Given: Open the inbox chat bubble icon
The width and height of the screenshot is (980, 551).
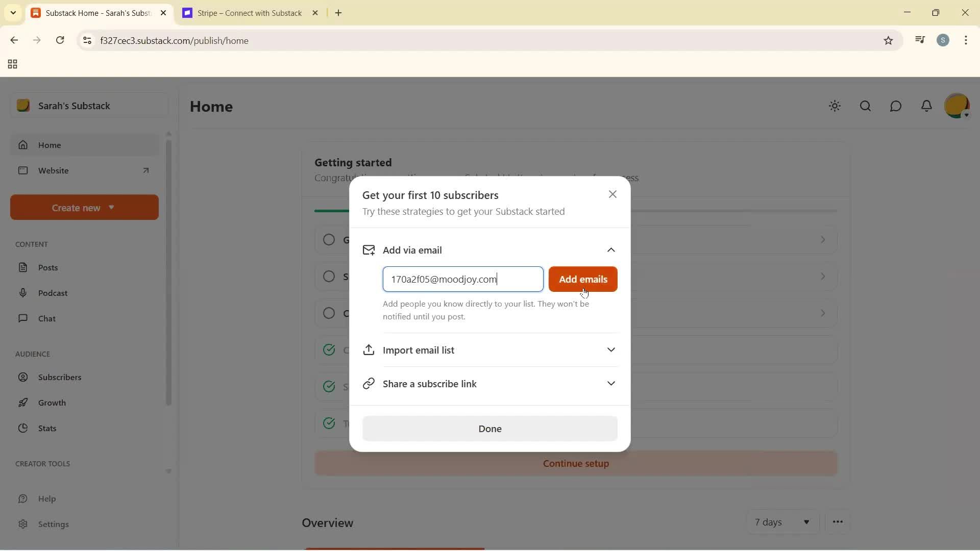Looking at the screenshot, I should tap(896, 106).
